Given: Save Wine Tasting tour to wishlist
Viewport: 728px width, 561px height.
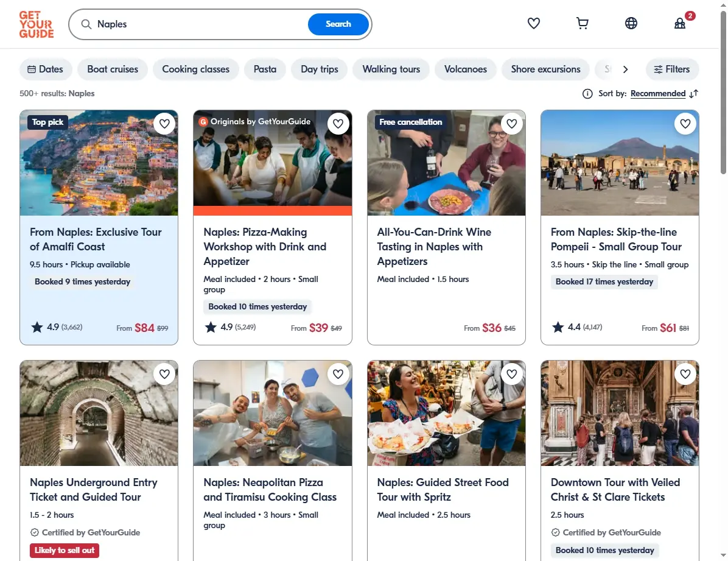Looking at the screenshot, I should coord(512,124).
